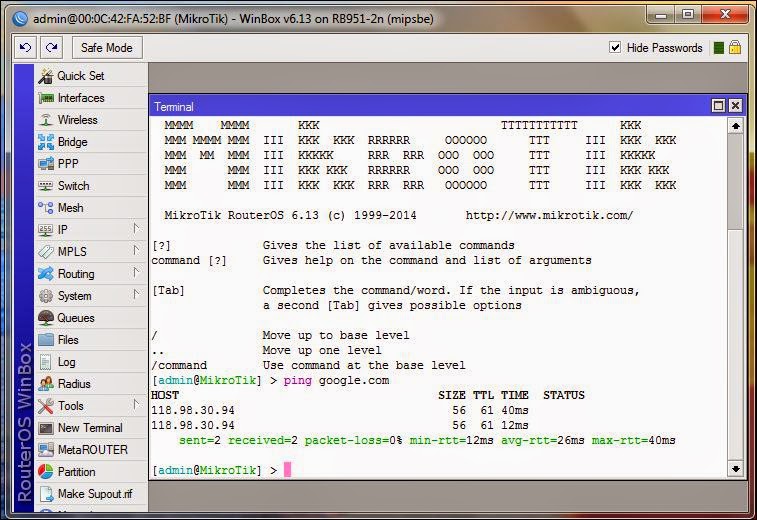This screenshot has width=757, height=520.
Task: Click the Routing menu icon
Action: (46, 274)
